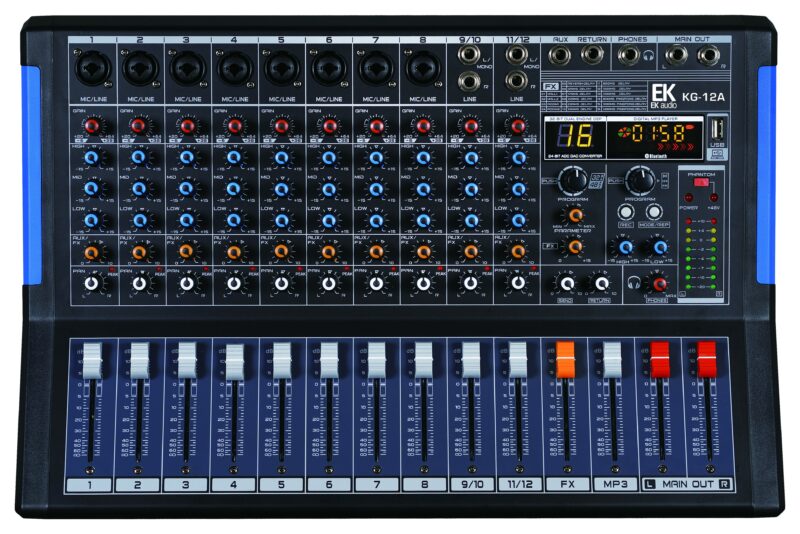Push the REC button
This screenshot has height=534, width=800.
pos(626,212)
